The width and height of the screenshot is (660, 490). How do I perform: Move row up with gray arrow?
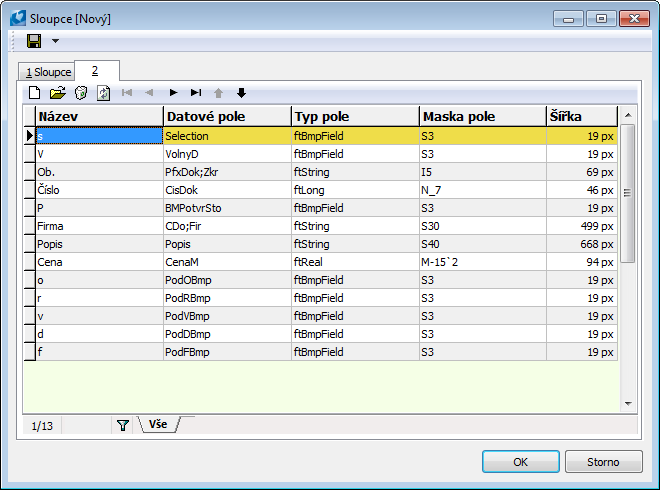pos(218,93)
